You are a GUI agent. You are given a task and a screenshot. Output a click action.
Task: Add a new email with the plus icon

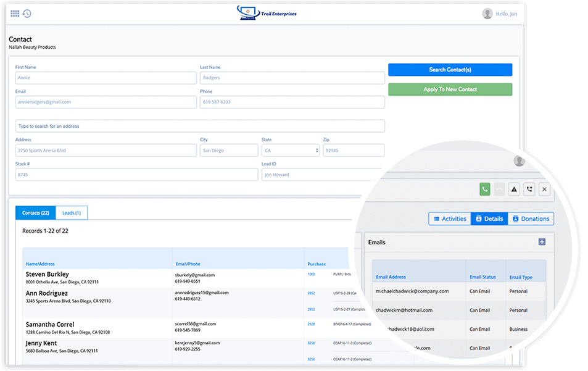[x=542, y=242]
